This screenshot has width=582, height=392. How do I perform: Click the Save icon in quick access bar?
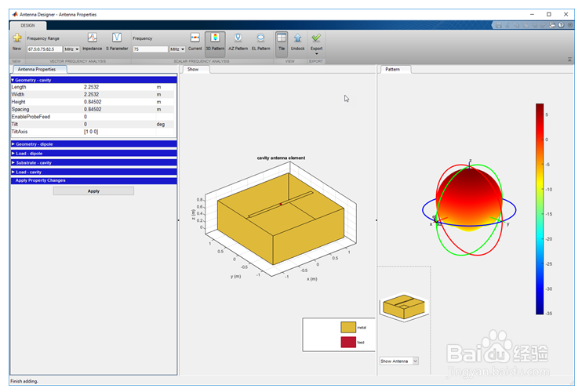[499, 25]
